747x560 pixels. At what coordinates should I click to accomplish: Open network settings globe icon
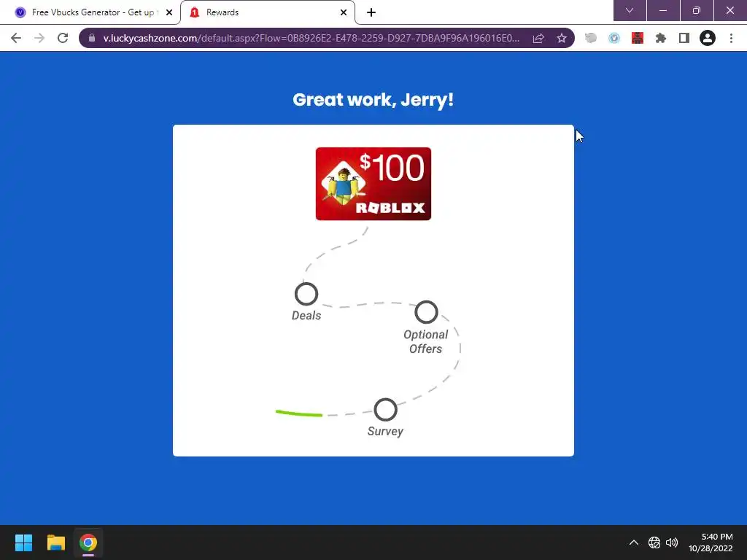pyautogui.click(x=654, y=542)
